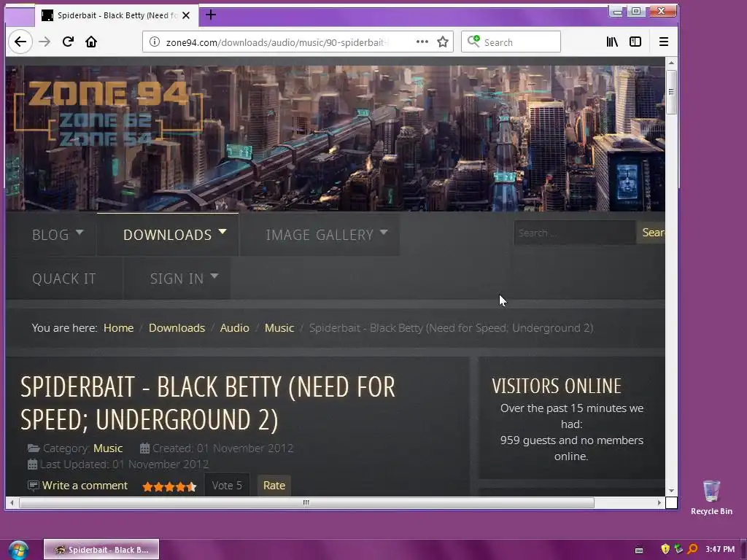Screen dimensions: 747x560
Task: Go to the browser Home page
Action: pos(91,42)
